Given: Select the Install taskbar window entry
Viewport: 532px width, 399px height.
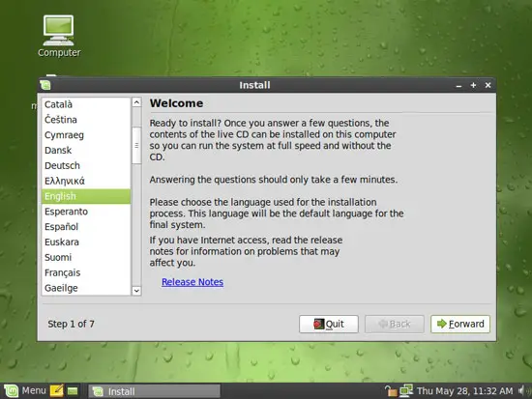Looking at the screenshot, I should pyautogui.click(x=154, y=391).
